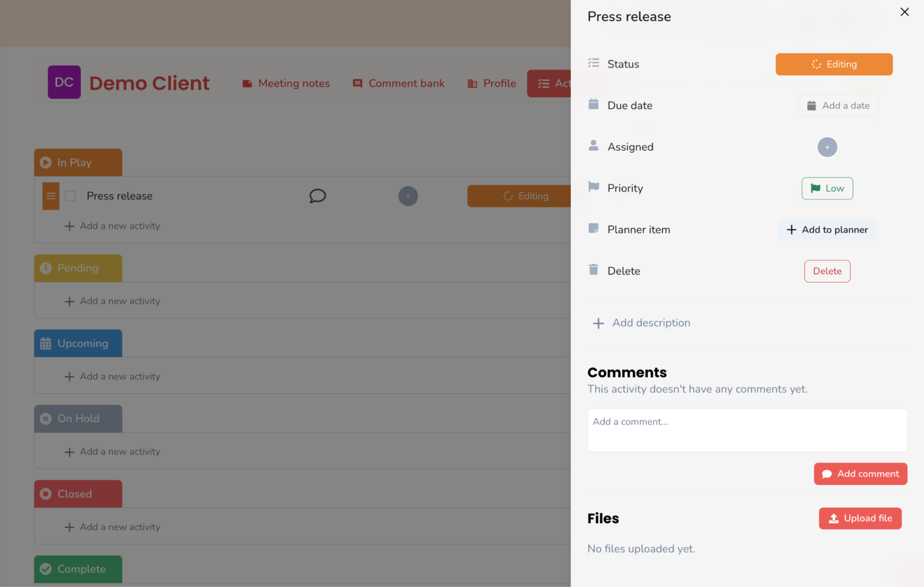Screen dimensions: 924x587
Task: Click the checkmark icon on the Complete header
Action: pyautogui.click(x=45, y=569)
